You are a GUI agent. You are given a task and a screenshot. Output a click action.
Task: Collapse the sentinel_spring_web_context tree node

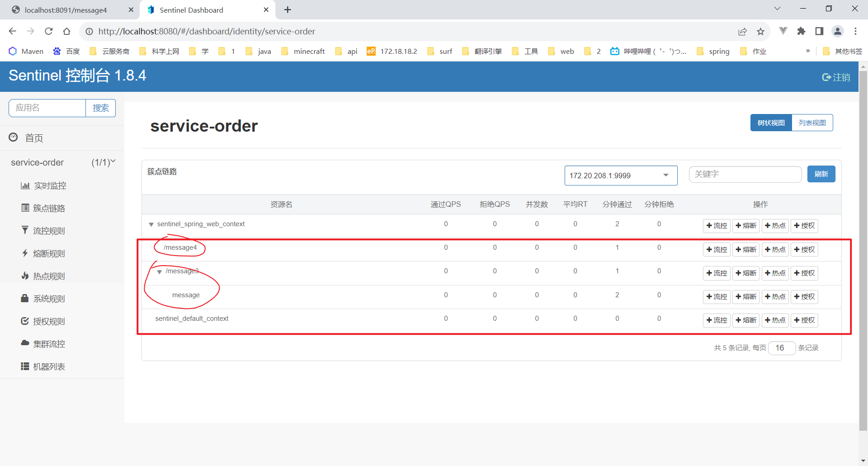pyautogui.click(x=151, y=224)
